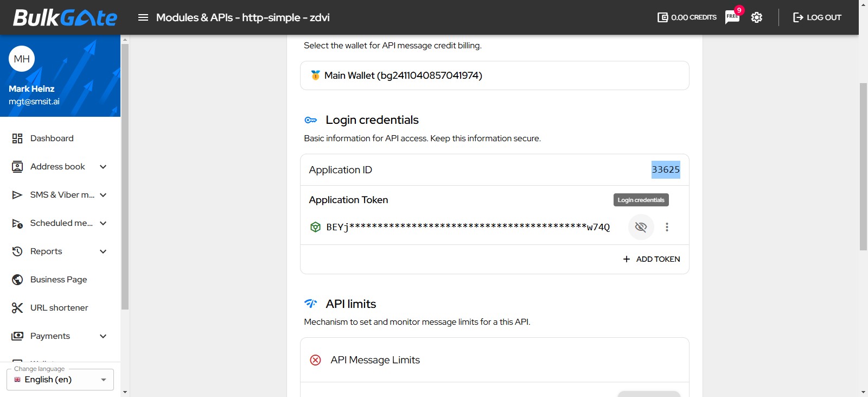Image resolution: width=868 pixels, height=397 pixels.
Task: Select the Application ID value 33625
Action: (x=666, y=169)
